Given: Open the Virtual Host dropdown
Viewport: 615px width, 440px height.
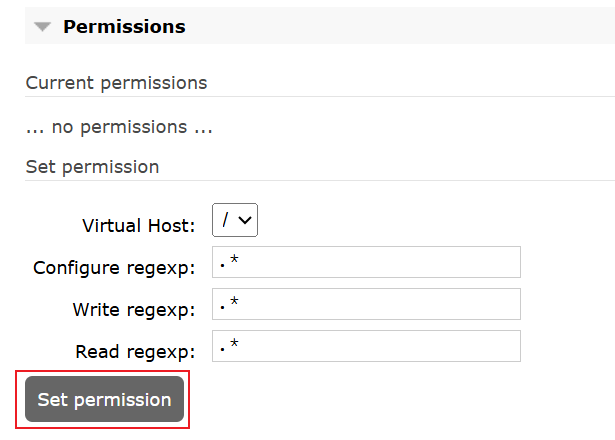Looking at the screenshot, I should coord(235,220).
